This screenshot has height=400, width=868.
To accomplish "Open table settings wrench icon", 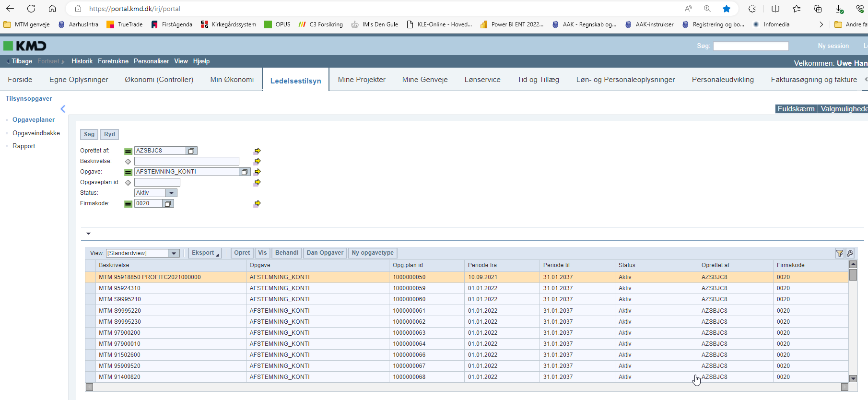I will (850, 253).
